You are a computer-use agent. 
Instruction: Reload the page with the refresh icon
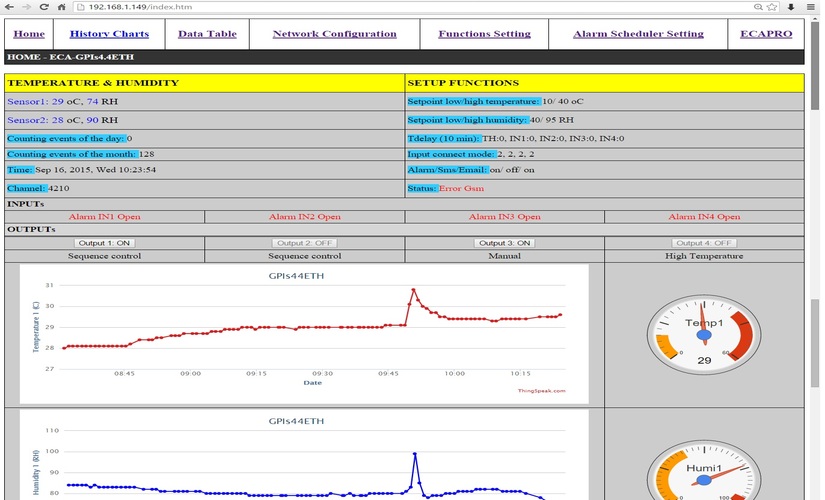(46, 6)
